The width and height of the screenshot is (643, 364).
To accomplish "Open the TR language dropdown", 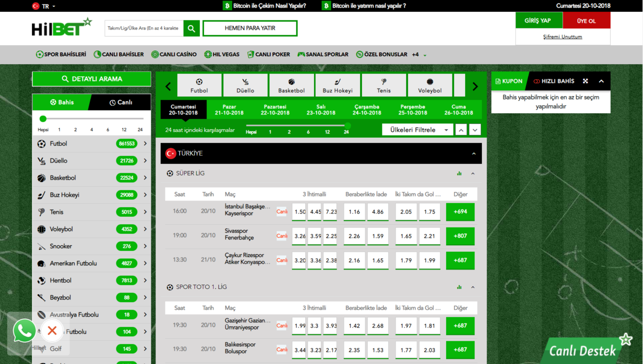I will point(44,6).
